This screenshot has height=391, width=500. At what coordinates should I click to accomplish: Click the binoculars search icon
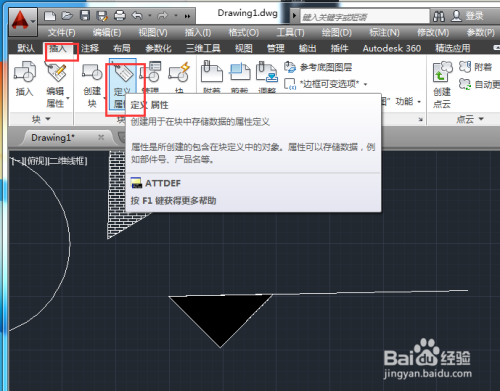pyautogui.click(x=439, y=16)
